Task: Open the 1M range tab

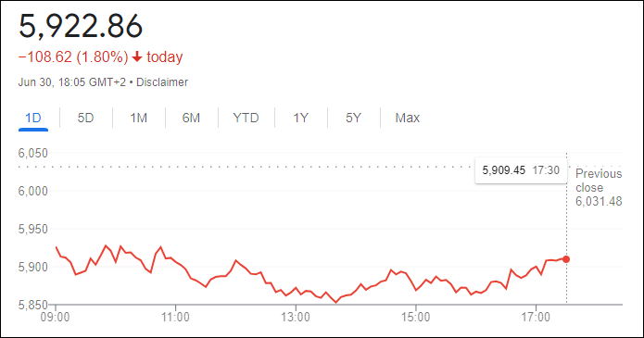Action: [x=138, y=119]
